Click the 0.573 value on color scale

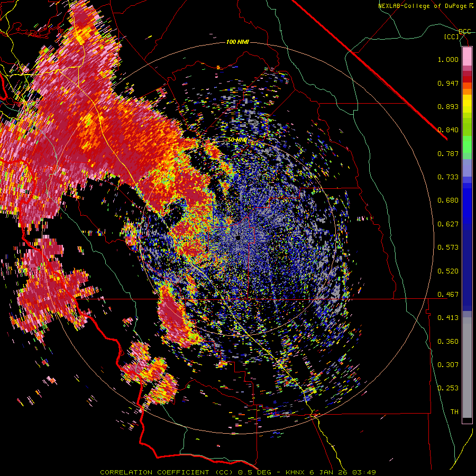click(x=448, y=248)
